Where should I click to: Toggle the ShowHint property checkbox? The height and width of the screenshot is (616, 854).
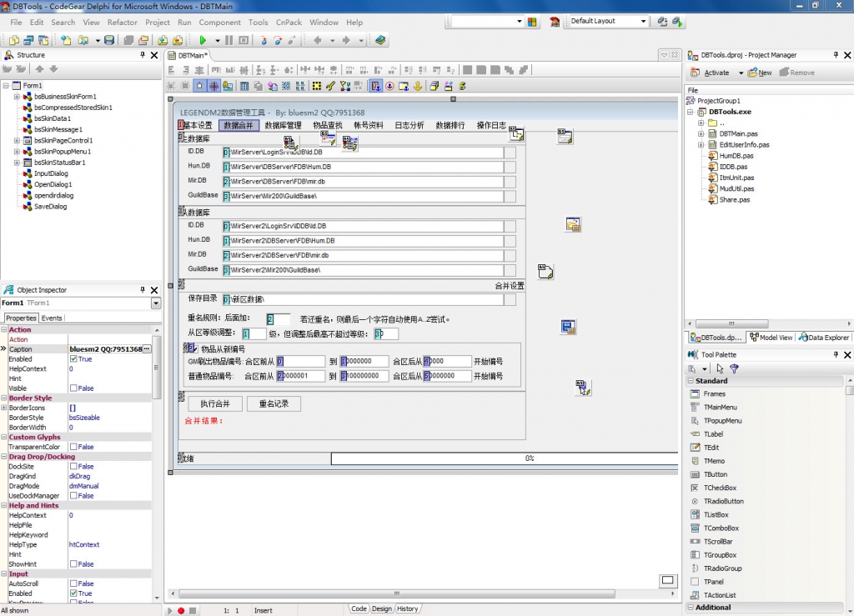(x=73, y=564)
